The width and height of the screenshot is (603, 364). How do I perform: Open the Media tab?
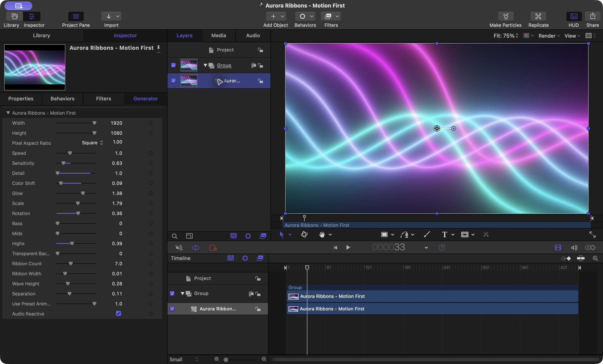coord(219,35)
